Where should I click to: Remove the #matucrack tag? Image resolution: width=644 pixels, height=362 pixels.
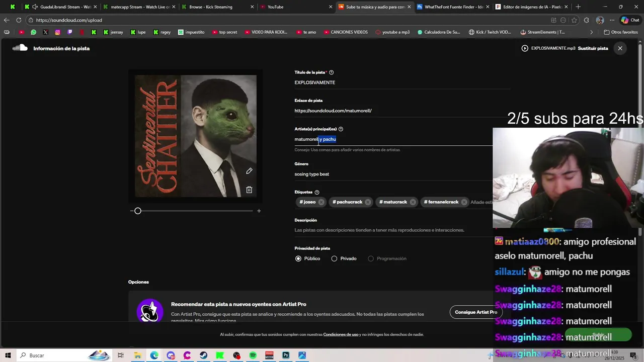point(413,202)
